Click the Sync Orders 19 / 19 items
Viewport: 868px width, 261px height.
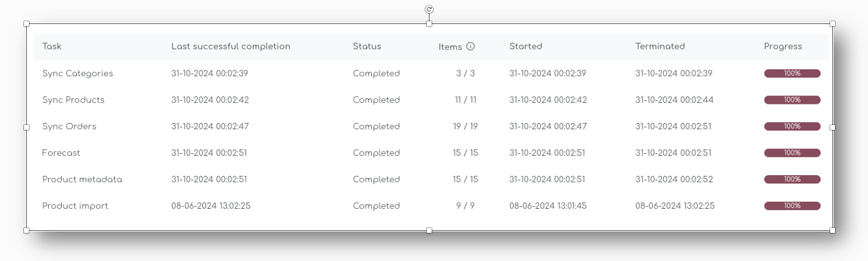click(465, 126)
